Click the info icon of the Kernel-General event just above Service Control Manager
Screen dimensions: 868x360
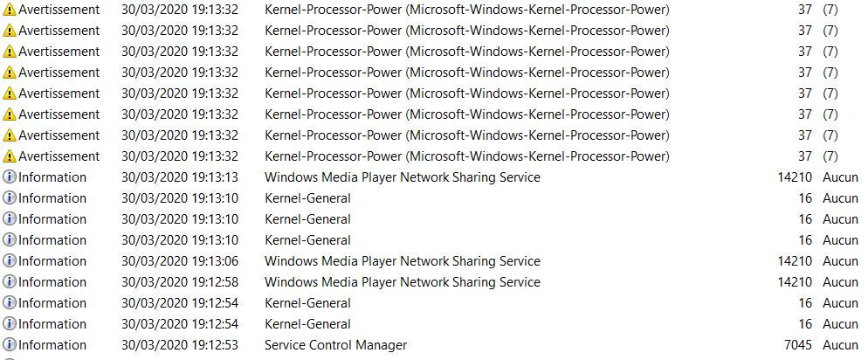[x=10, y=324]
